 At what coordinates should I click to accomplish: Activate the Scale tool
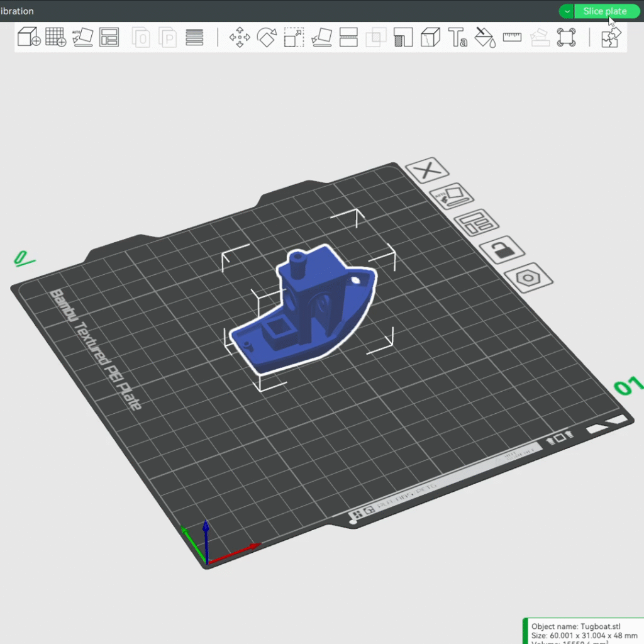[x=294, y=37]
